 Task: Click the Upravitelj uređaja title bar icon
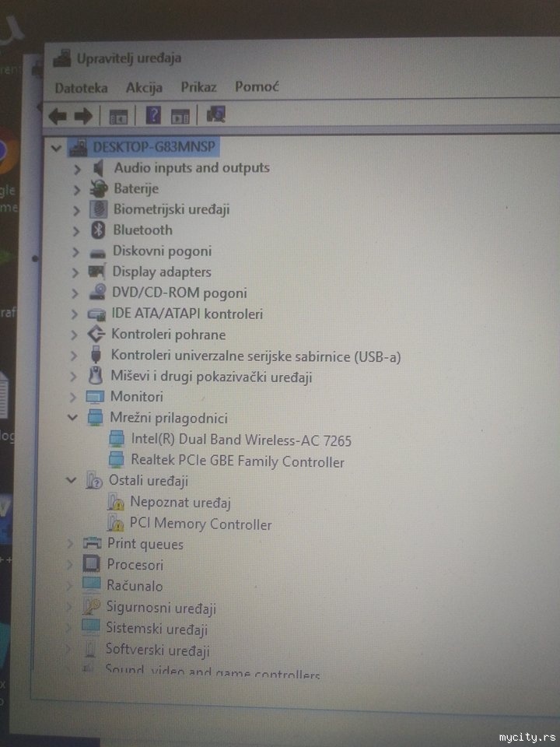click(x=62, y=58)
